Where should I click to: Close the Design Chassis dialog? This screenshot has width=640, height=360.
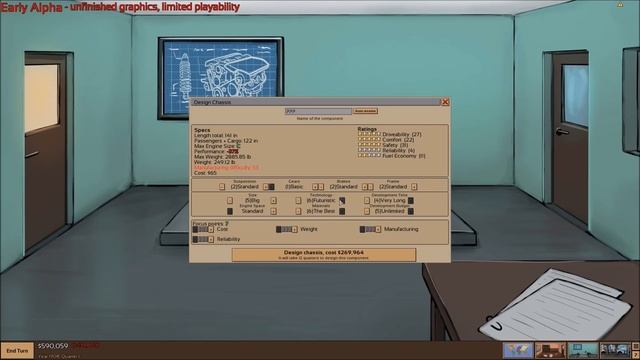point(445,102)
